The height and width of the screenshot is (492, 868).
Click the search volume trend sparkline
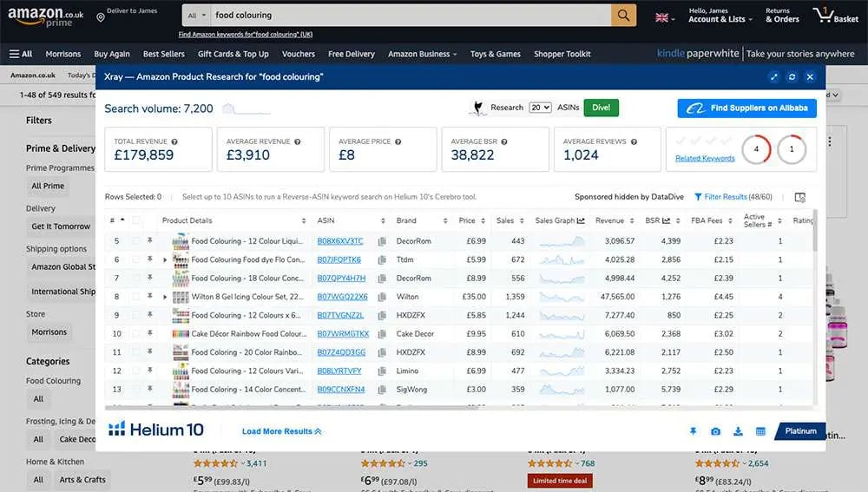(247, 109)
